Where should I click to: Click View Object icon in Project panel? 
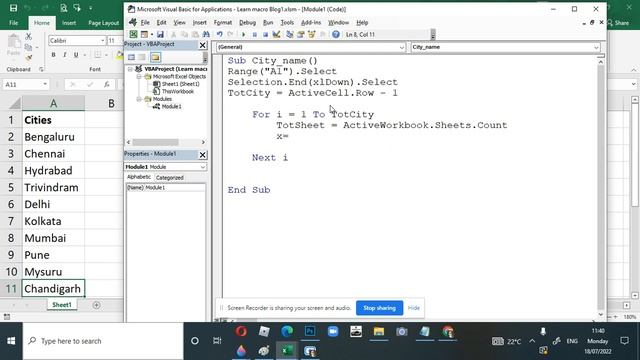pyautogui.click(x=142, y=57)
